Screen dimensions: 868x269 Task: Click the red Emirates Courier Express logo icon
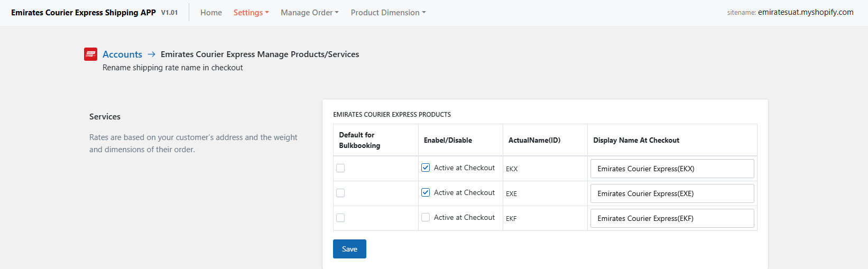coord(90,54)
